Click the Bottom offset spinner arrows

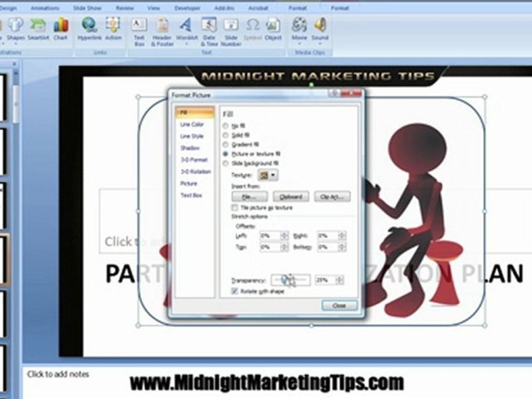click(342, 247)
